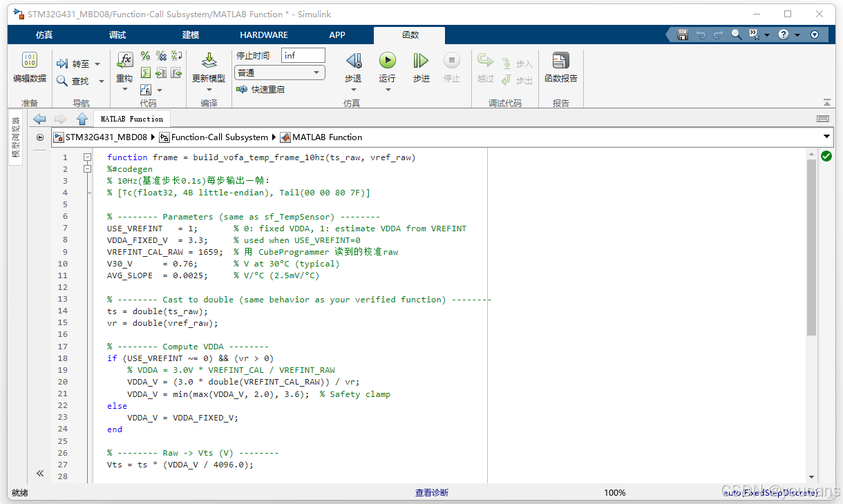Click the 更新模型 (Update Model) icon
Screen dimensions: 843x504
pos(209,61)
